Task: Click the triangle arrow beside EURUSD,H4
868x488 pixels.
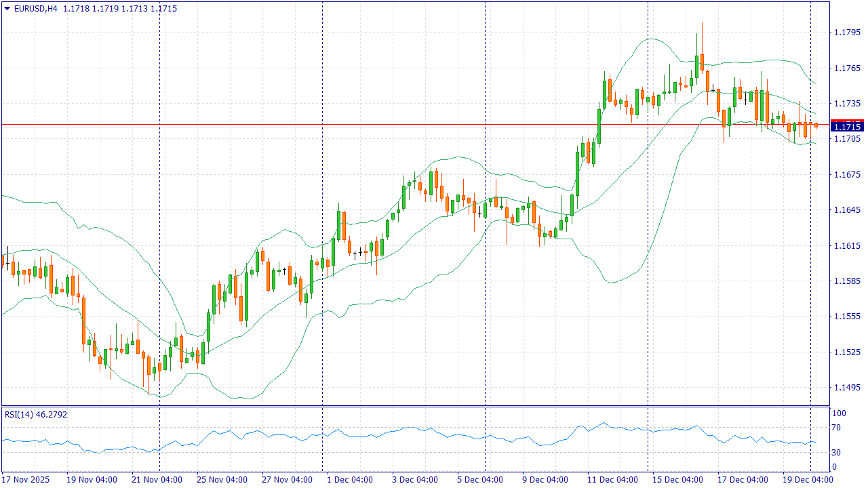Action: (7, 9)
